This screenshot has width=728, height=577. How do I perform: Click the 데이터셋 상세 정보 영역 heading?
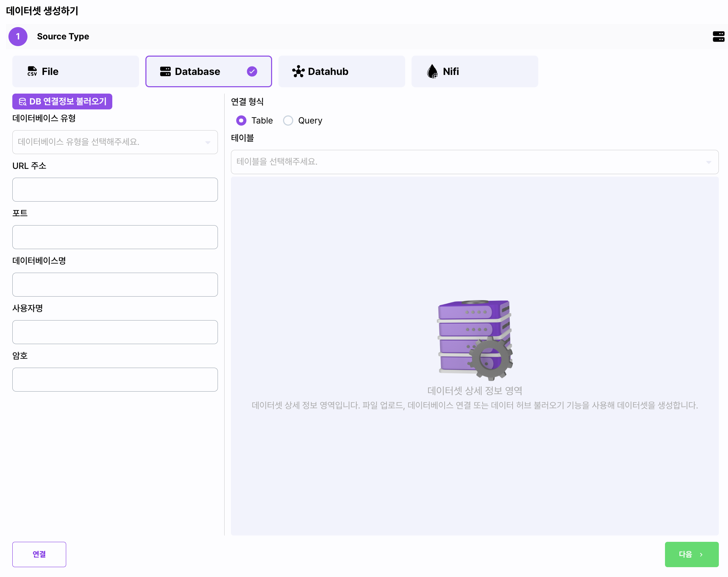[475, 391]
